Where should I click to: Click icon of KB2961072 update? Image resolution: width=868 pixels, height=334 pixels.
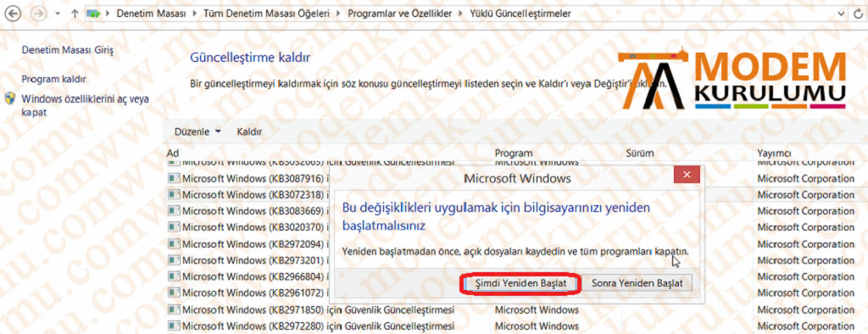coord(175,292)
